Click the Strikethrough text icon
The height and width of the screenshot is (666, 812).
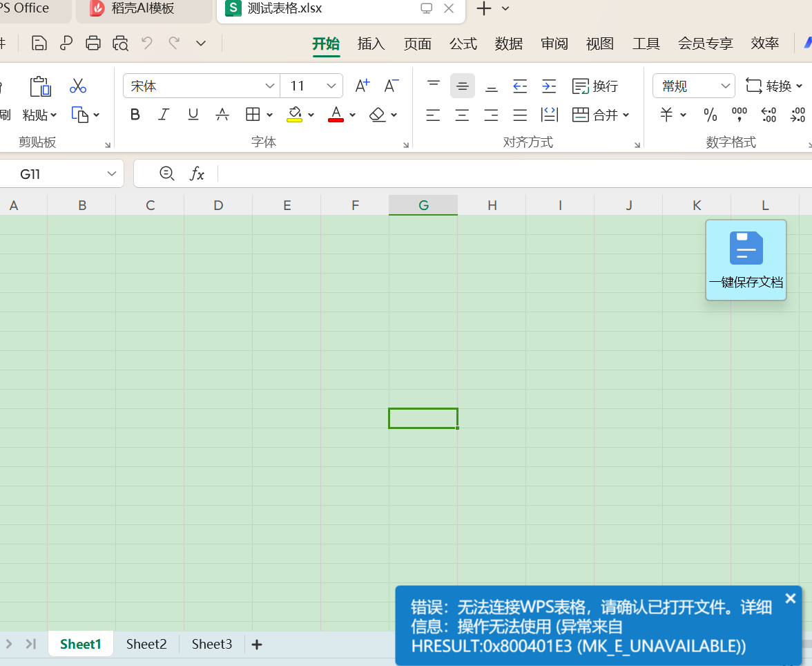coord(222,115)
